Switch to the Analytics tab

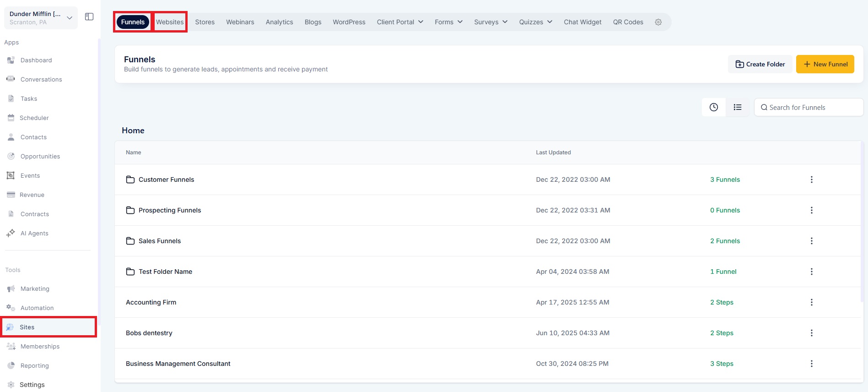click(279, 22)
